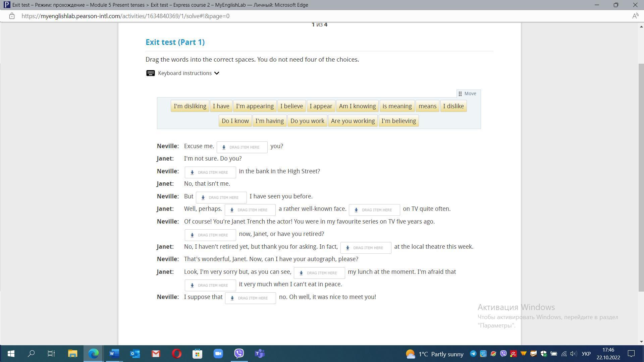Select the "Are you working" word tile
Screen dimensions: 644x362
353,121
